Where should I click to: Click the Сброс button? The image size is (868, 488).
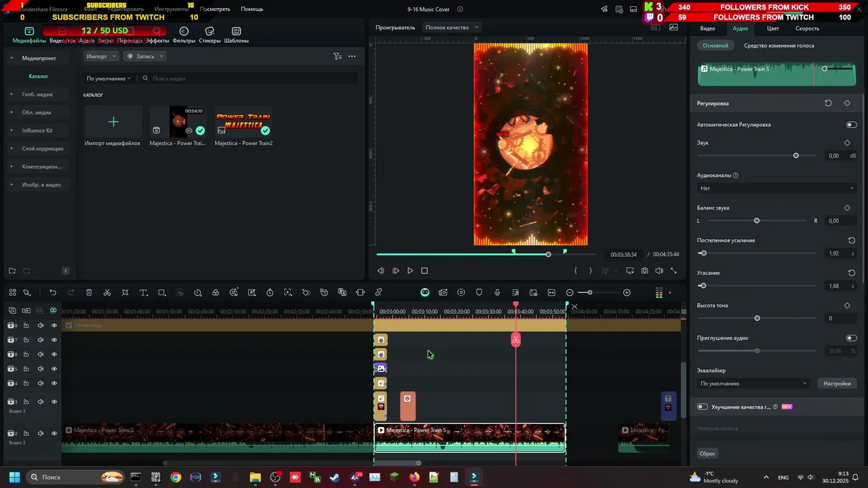click(x=707, y=453)
